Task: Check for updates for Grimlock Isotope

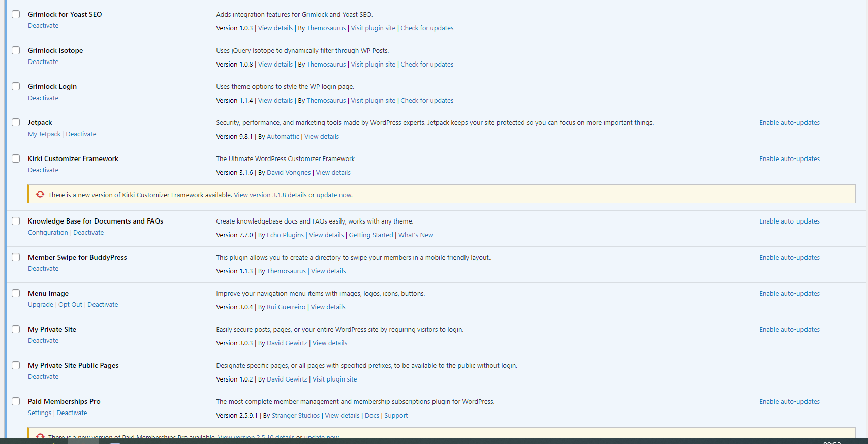Action: point(427,65)
